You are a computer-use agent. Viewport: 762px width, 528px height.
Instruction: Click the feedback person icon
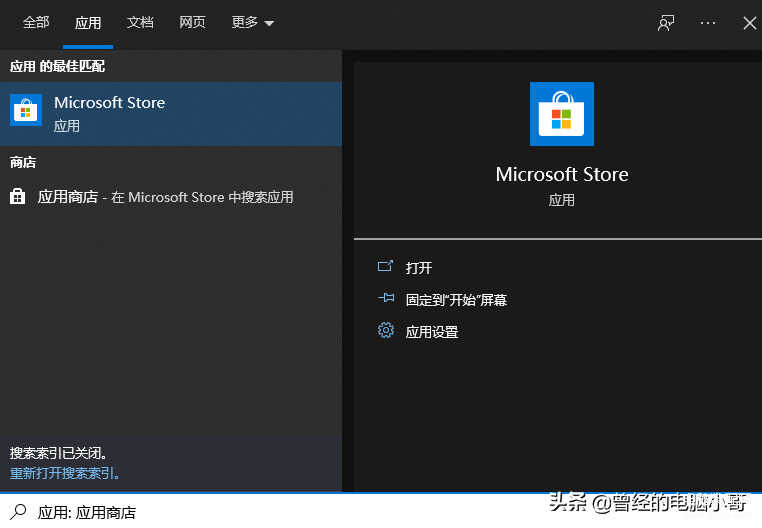666,23
